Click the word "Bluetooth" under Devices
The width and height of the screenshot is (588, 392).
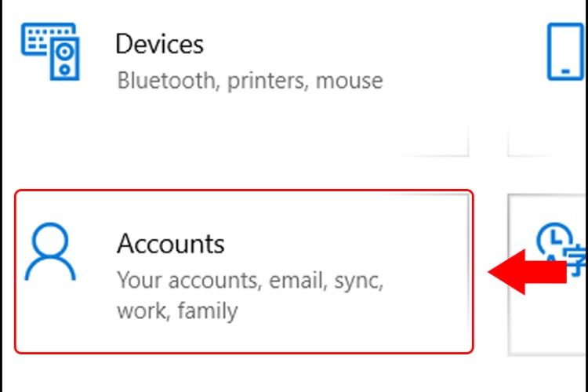(x=166, y=81)
